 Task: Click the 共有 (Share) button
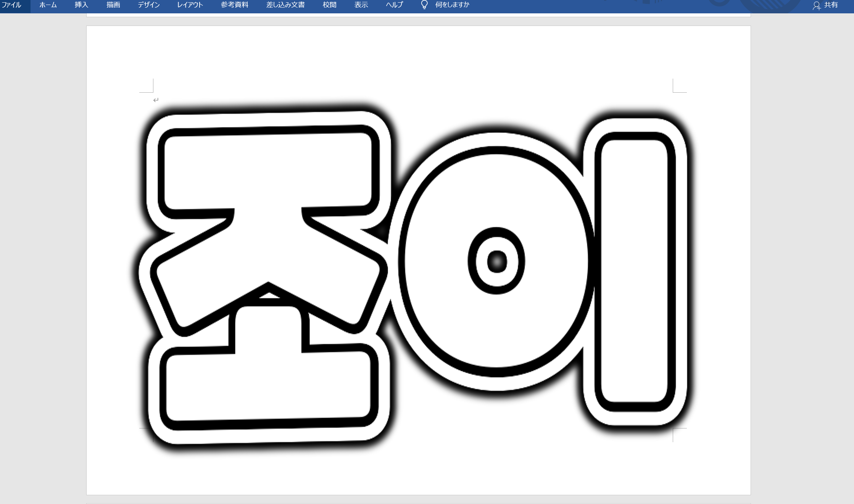[x=825, y=5]
